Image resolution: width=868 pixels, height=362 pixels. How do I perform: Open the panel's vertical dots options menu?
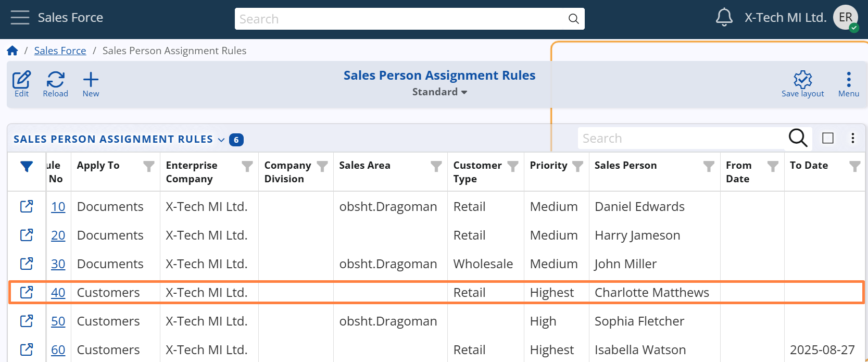pos(852,138)
